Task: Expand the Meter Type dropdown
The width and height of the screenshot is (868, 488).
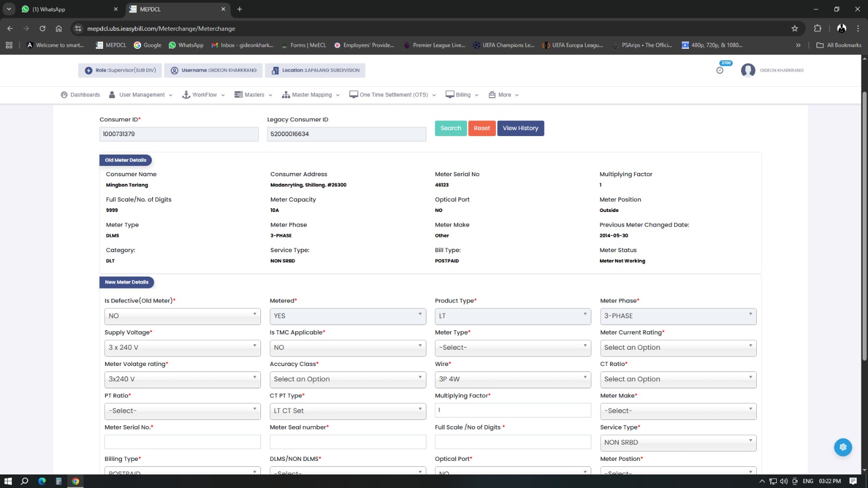Action: coord(513,348)
